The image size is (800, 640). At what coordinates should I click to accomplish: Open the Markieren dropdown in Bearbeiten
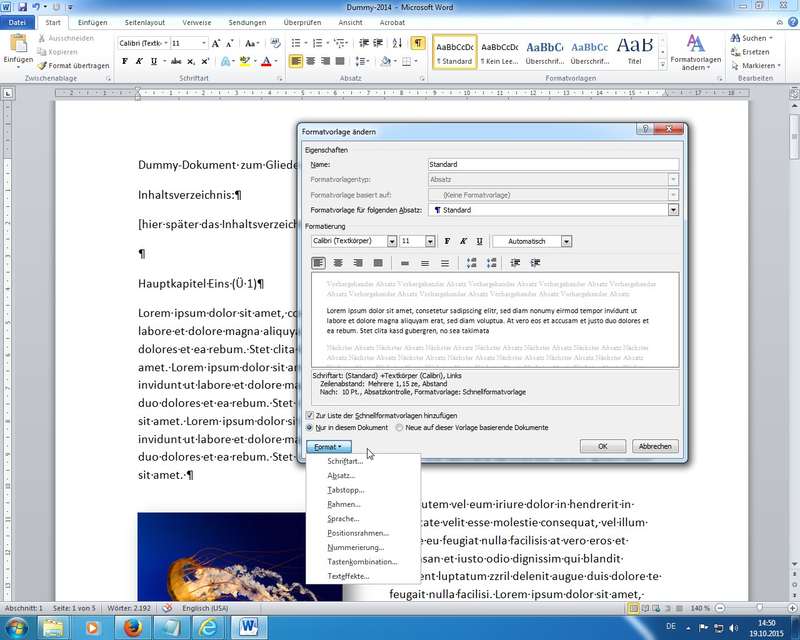click(x=756, y=65)
